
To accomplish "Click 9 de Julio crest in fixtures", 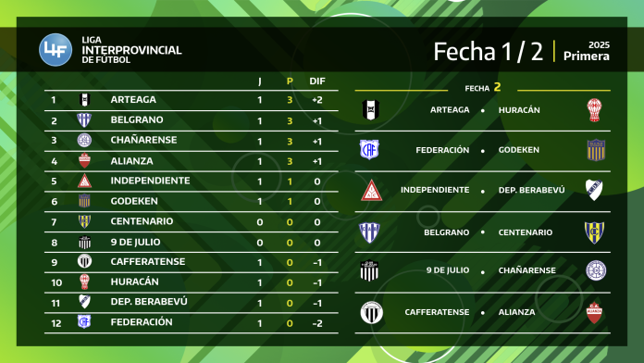I will pos(369,271).
